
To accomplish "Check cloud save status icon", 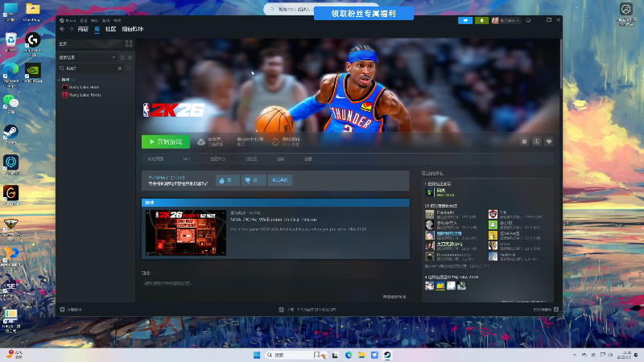I will [x=200, y=142].
